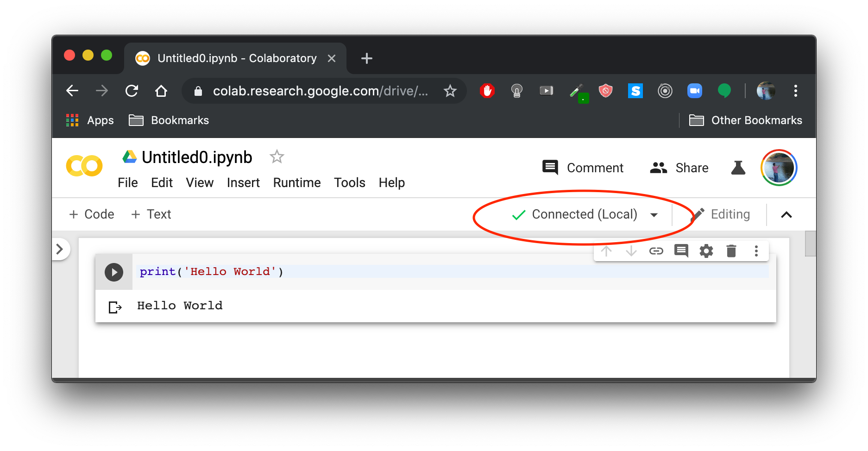
Task: Open the green pencil extension
Action: click(x=579, y=93)
